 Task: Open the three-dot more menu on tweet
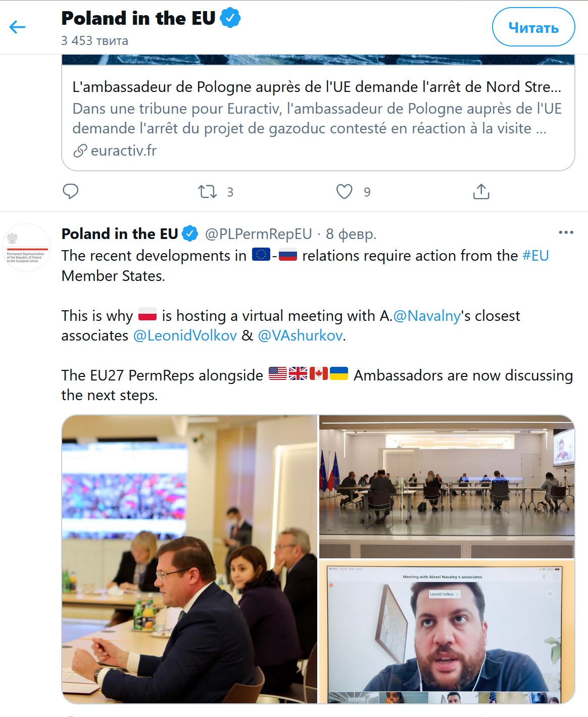tap(566, 232)
